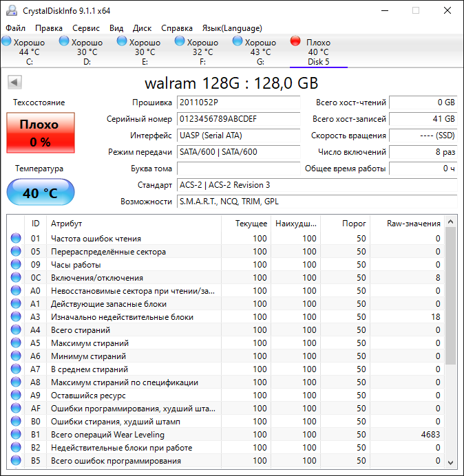This screenshot has width=464, height=476.
Task: Select the Disk 5 bad status tab
Action: click(319, 52)
